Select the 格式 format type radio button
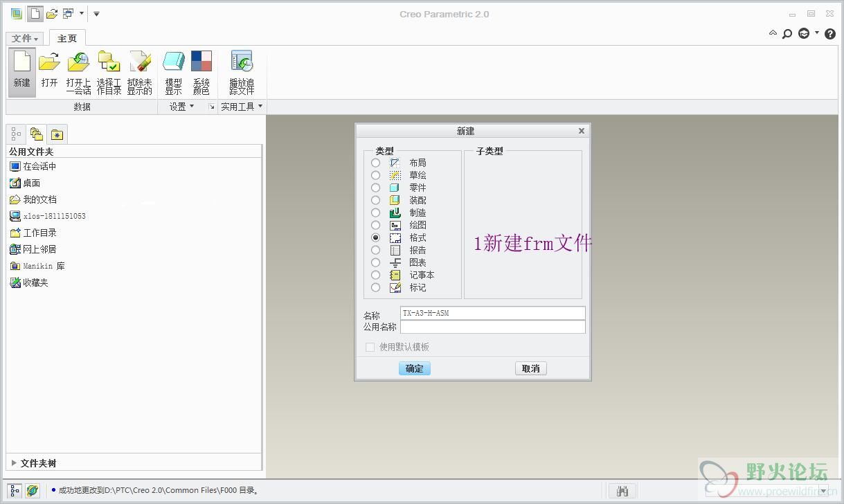Screen dimensions: 844x504 click(x=375, y=237)
